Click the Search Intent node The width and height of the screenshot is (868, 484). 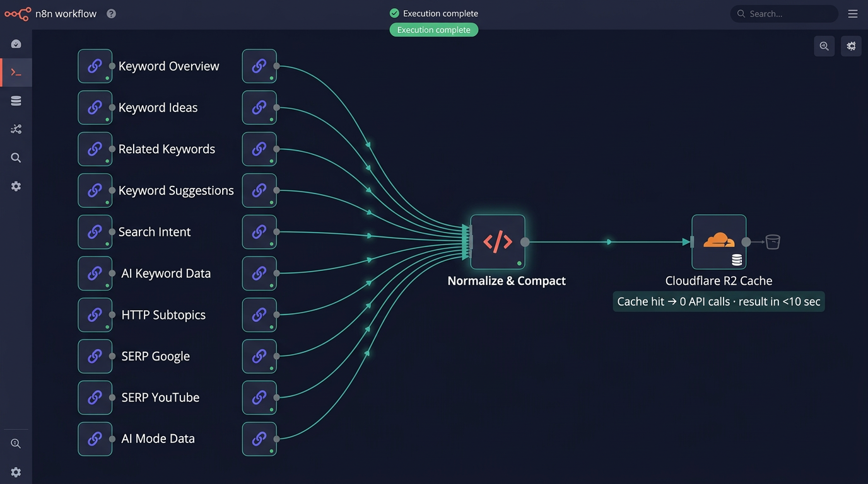pos(95,232)
